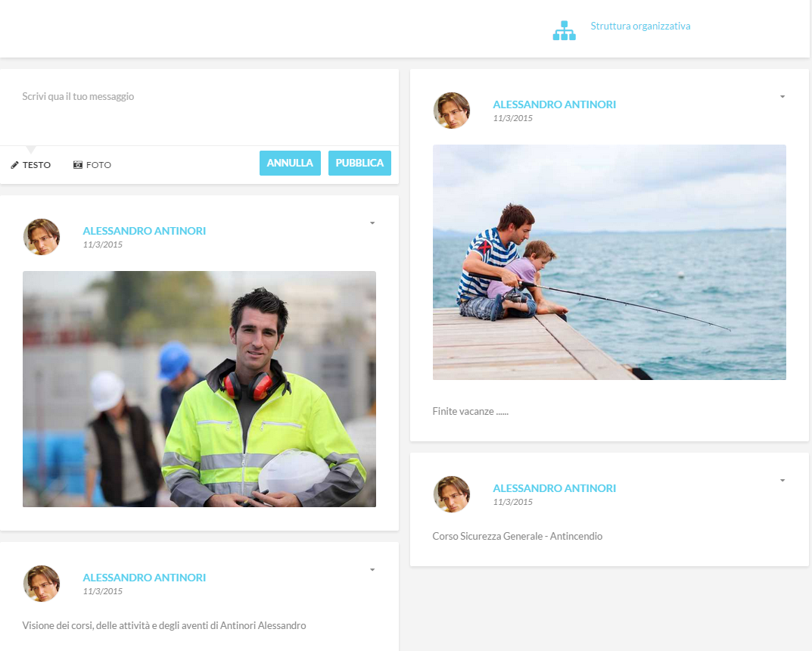The image size is (812, 651).
Task: Expand options arrow on the Visione dei corsi post
Action: 372,570
